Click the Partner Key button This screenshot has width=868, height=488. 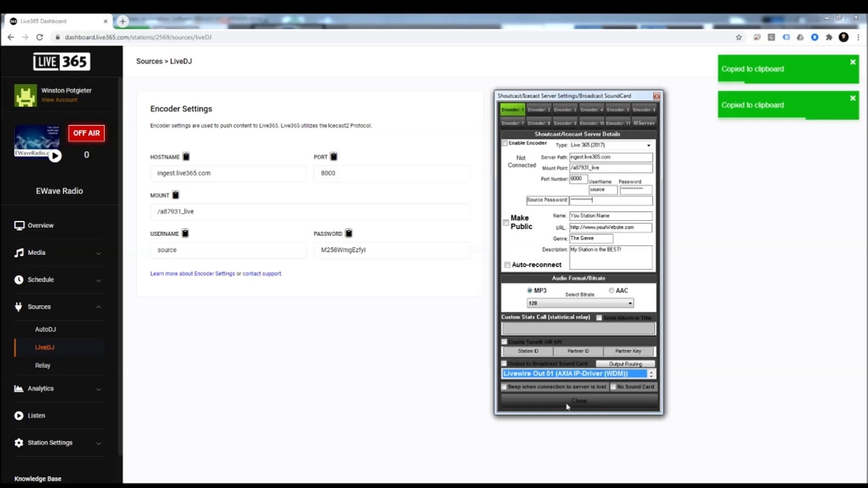click(628, 351)
